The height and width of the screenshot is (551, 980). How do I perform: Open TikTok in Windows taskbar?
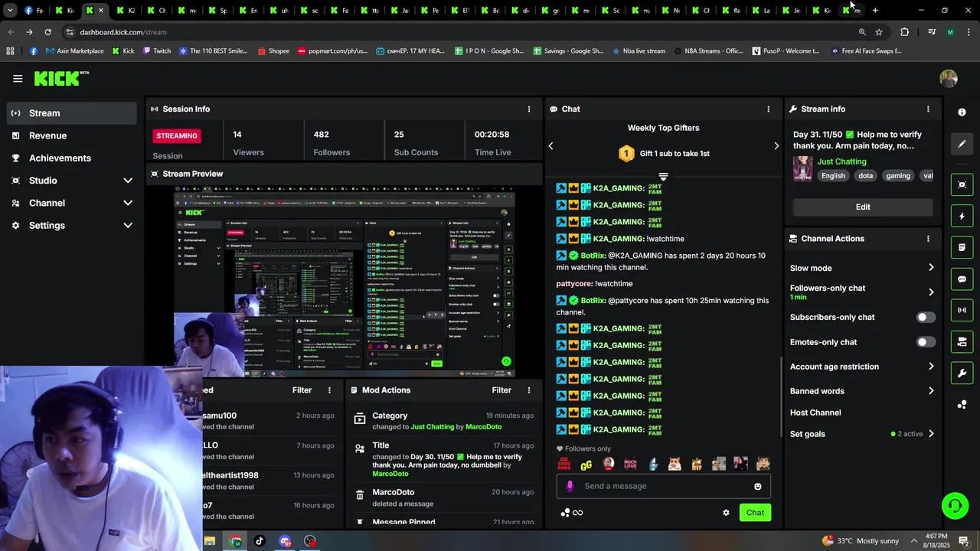260,541
